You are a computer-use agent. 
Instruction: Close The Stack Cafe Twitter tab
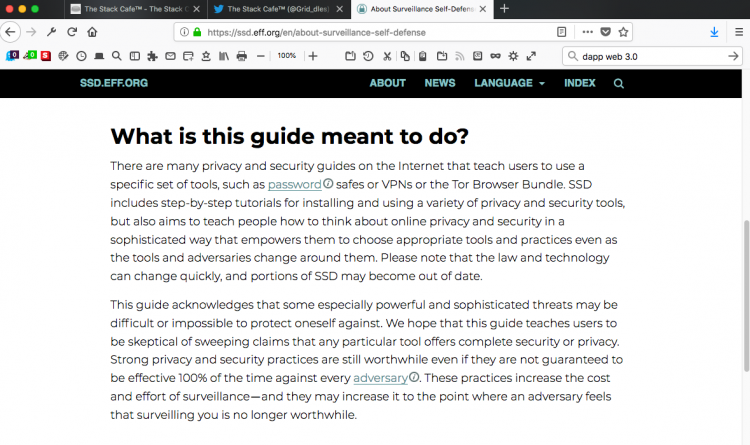340,9
